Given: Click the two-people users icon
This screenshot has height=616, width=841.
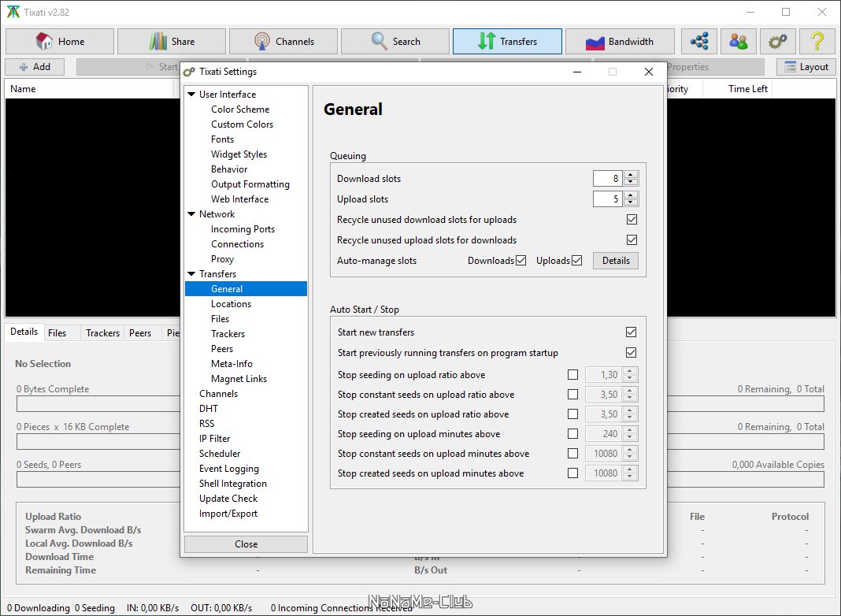Looking at the screenshot, I should click(x=739, y=41).
